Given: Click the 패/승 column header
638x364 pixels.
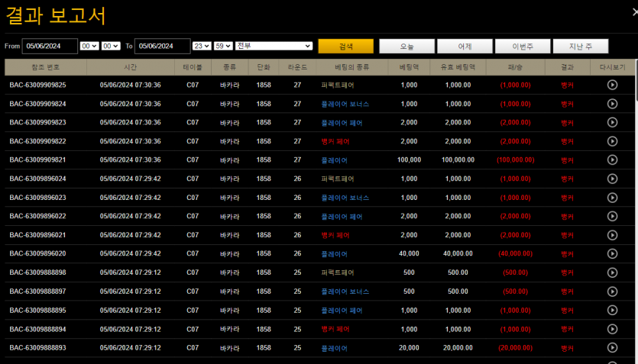Looking at the screenshot, I should (516, 67).
